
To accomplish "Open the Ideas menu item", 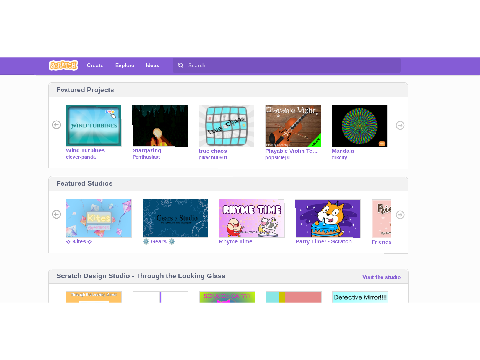I will pyautogui.click(x=152, y=65).
